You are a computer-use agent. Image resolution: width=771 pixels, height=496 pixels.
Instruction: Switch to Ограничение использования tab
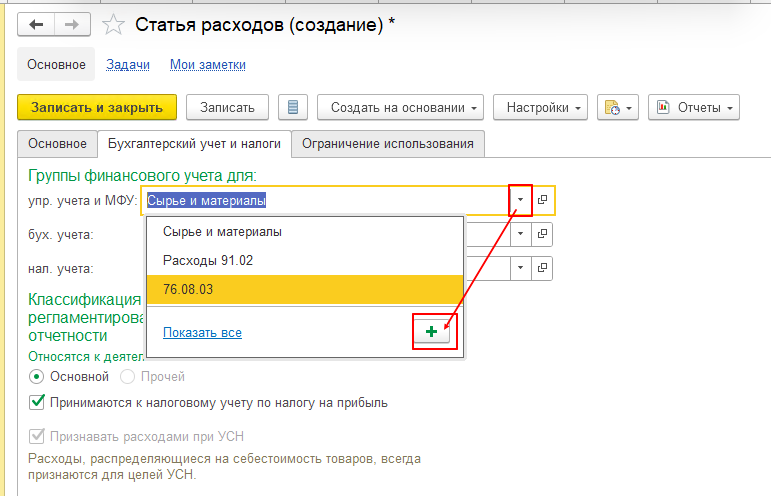point(388,143)
